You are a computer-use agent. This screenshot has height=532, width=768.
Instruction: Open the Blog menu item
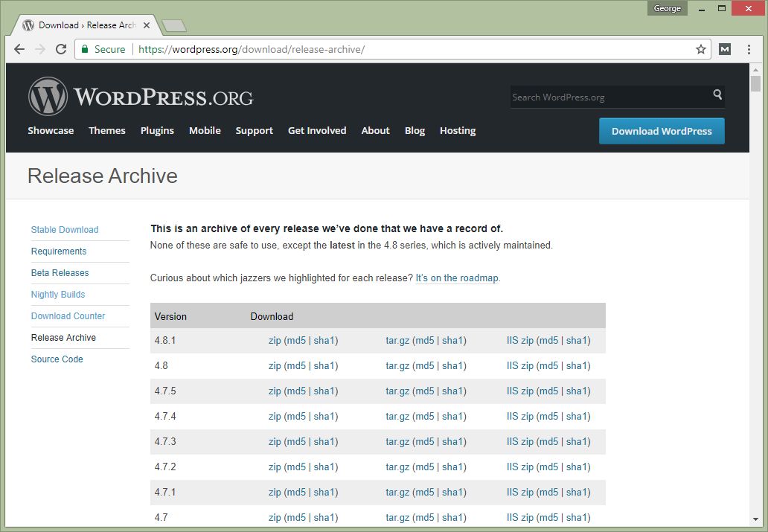[415, 130]
